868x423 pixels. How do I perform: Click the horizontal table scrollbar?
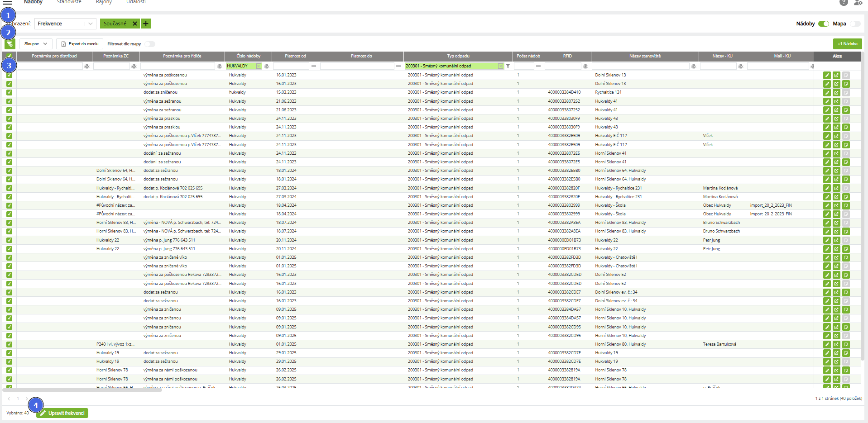coord(82,390)
